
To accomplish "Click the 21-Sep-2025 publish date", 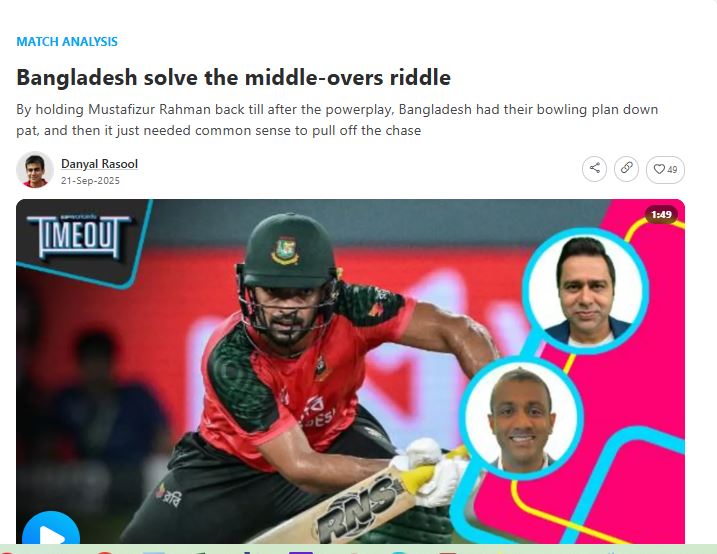I will click(x=90, y=181).
